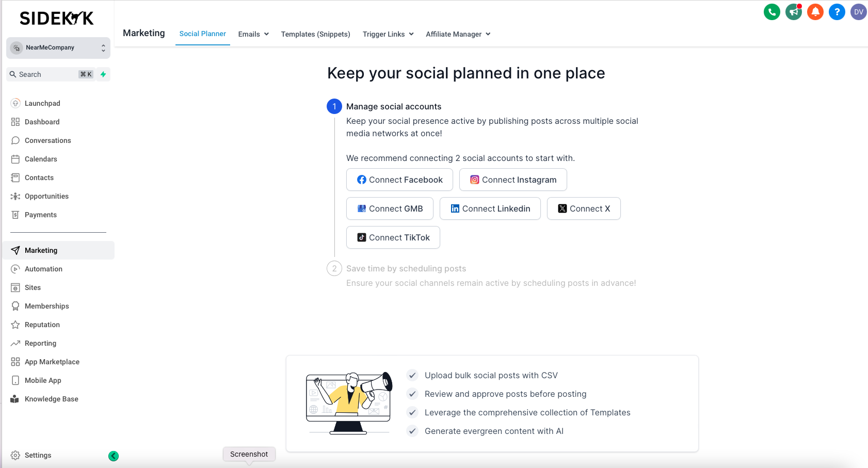Viewport: 868px width, 468px height.
Task: Open the orange notifications bell
Action: click(815, 12)
